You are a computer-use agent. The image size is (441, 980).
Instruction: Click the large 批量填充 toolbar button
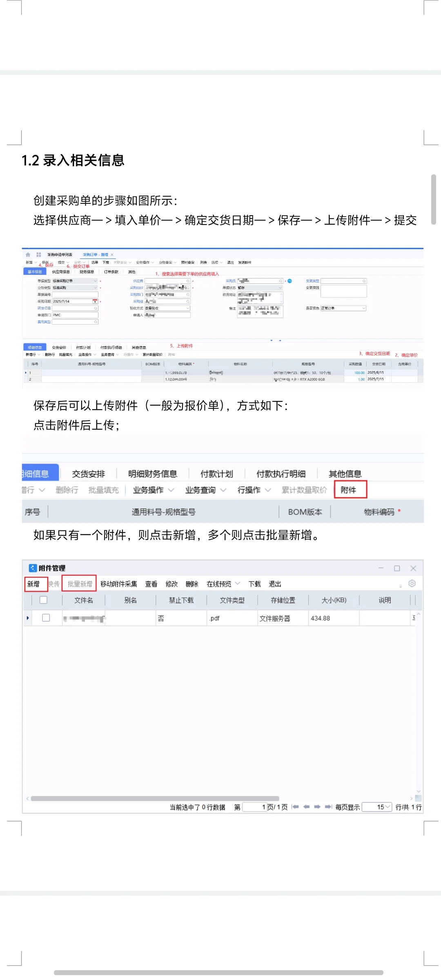[103, 490]
